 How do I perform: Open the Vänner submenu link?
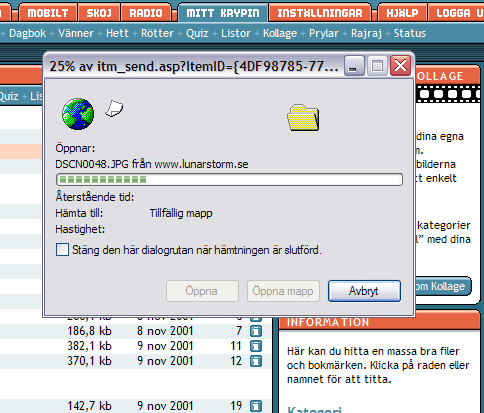(x=76, y=33)
